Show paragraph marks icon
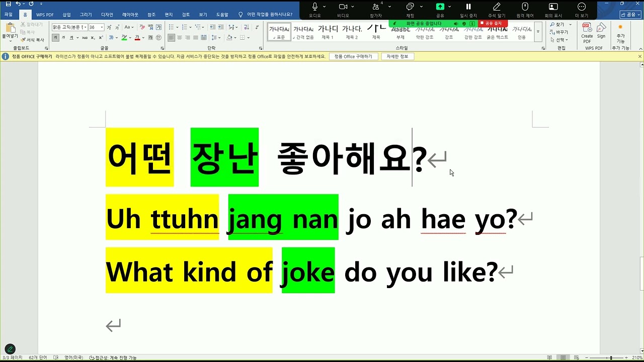This screenshot has width=644, height=362. [x=257, y=27]
